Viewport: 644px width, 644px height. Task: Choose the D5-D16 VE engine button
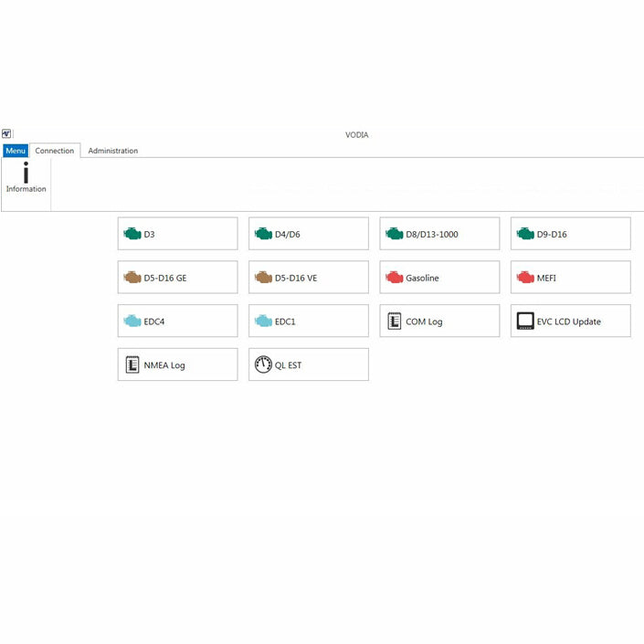(x=309, y=278)
